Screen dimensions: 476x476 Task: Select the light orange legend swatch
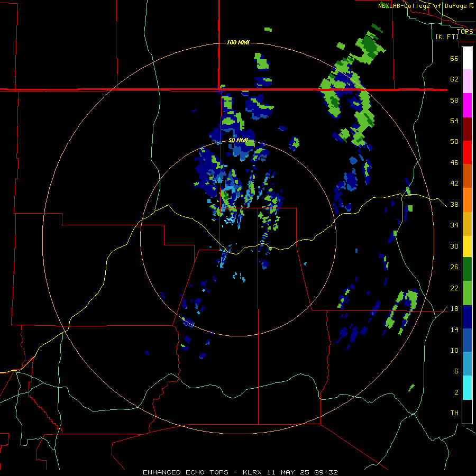(x=467, y=200)
